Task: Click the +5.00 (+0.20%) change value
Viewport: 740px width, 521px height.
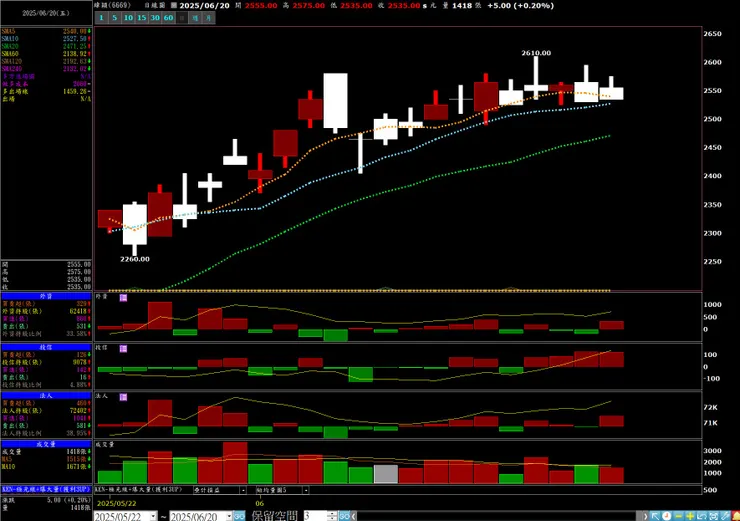Action: coord(520,6)
